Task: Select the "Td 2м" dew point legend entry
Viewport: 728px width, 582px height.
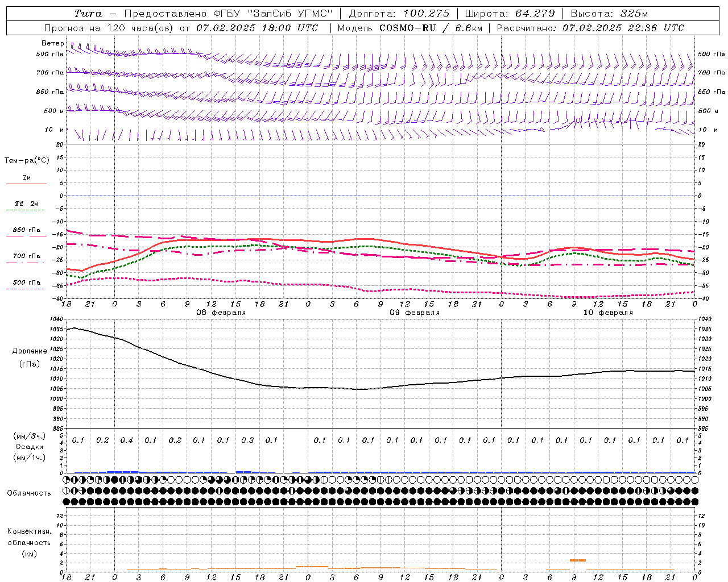Action: point(26,203)
